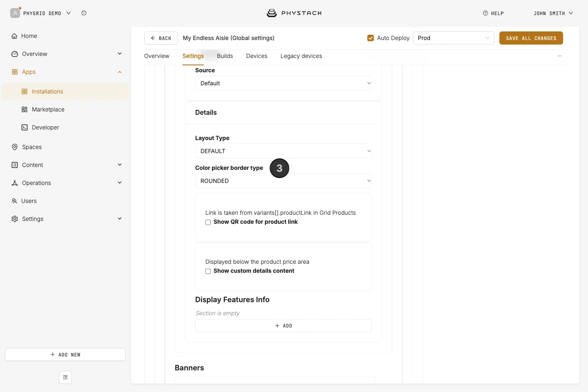Screen dimensions: 588x392
Task: Add a Display Features Info entry
Action: [283, 326]
